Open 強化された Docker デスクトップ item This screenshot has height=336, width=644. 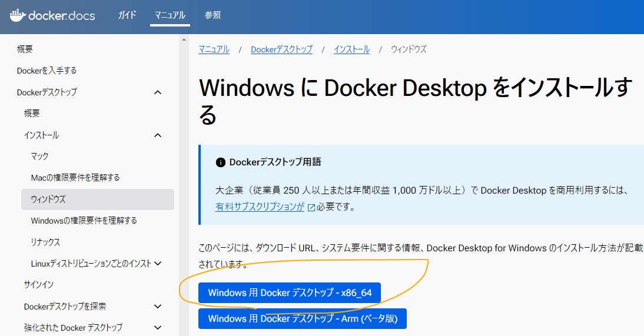point(73,328)
